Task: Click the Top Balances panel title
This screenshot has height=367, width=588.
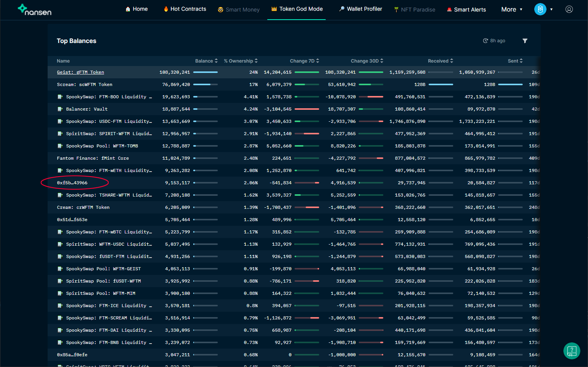Action: (x=76, y=41)
